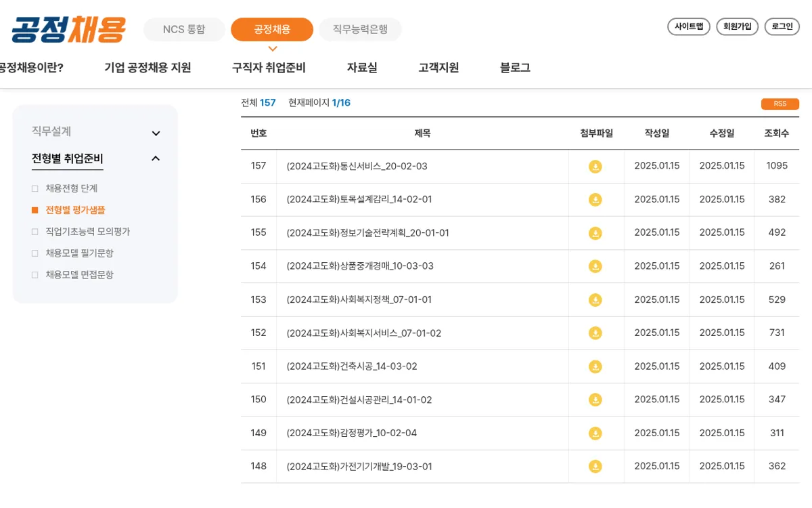This screenshot has height=508, width=812.
Task: Click the 현재페이지 1/16 indicator
Action: [x=319, y=103]
